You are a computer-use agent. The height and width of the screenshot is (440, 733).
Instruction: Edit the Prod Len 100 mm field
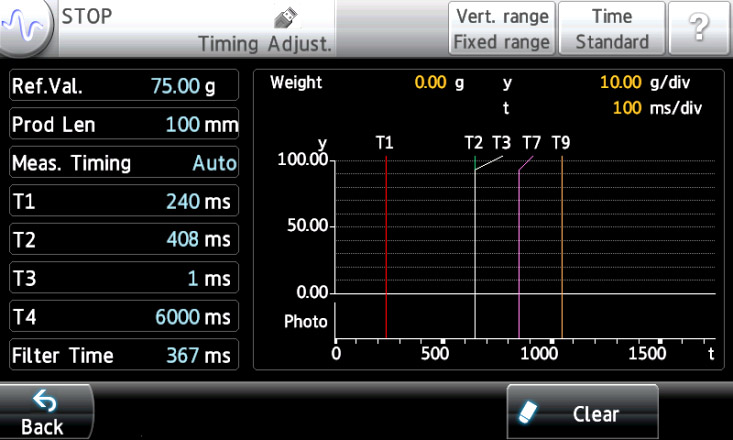click(124, 125)
